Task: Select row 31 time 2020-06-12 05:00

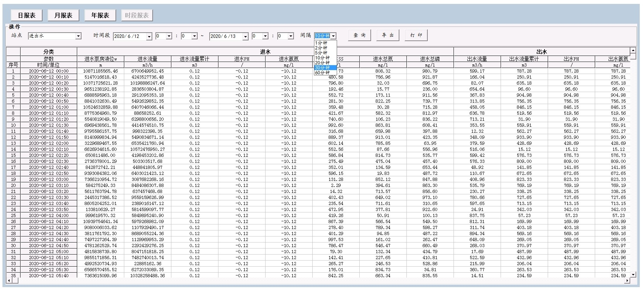Action: click(x=49, y=252)
